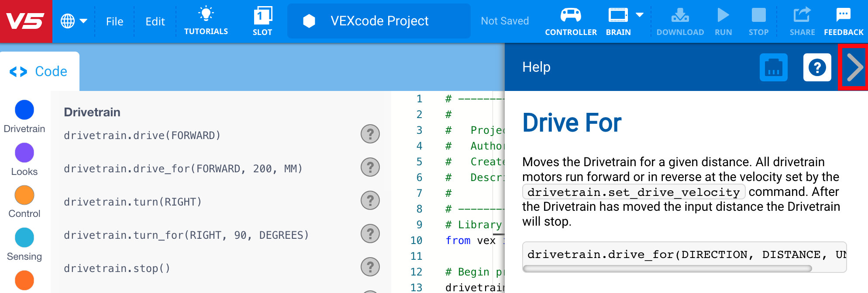This screenshot has height=293, width=868.
Task: Toggle the Help question mark button
Action: point(817,67)
